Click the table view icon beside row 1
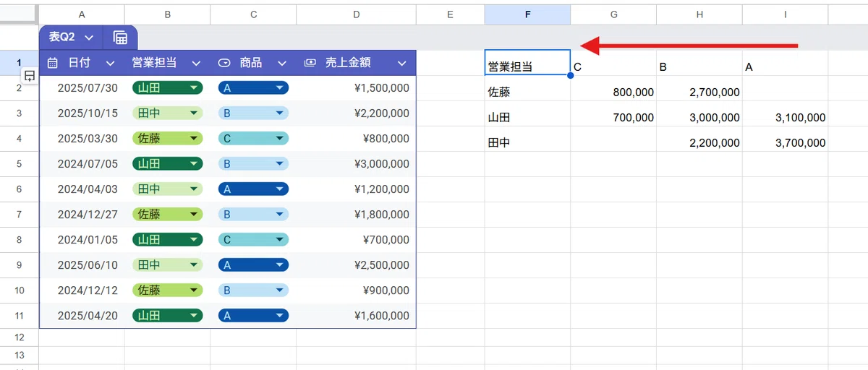The height and width of the screenshot is (370, 868). [30, 75]
